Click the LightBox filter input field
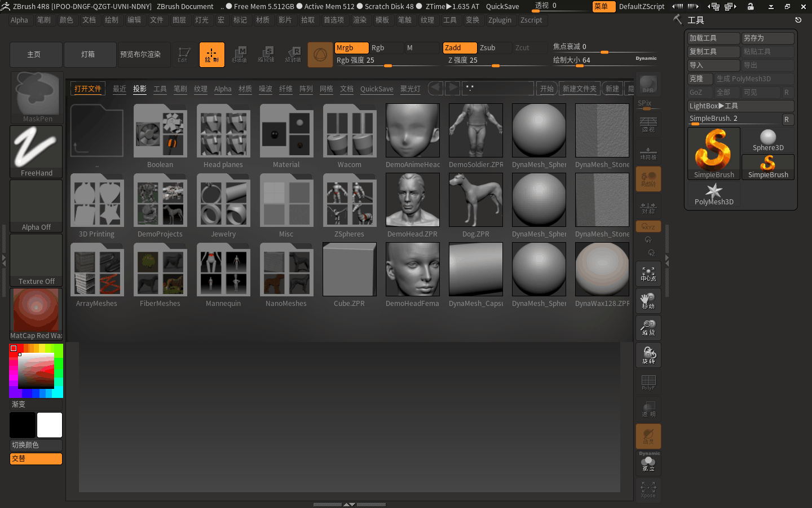Image resolution: width=812 pixels, height=508 pixels. coord(498,89)
